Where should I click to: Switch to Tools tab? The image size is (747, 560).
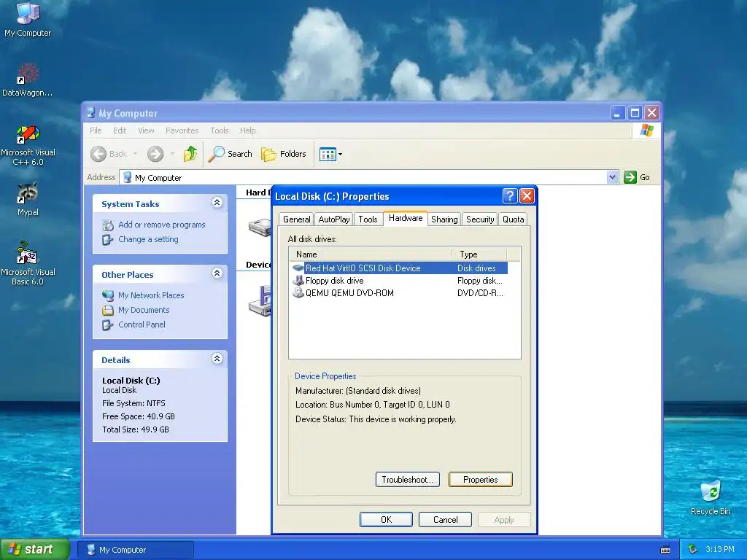[x=368, y=219]
